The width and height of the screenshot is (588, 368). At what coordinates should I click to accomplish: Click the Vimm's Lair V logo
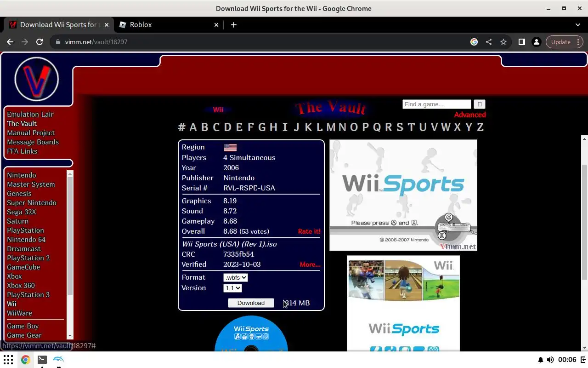(x=37, y=79)
